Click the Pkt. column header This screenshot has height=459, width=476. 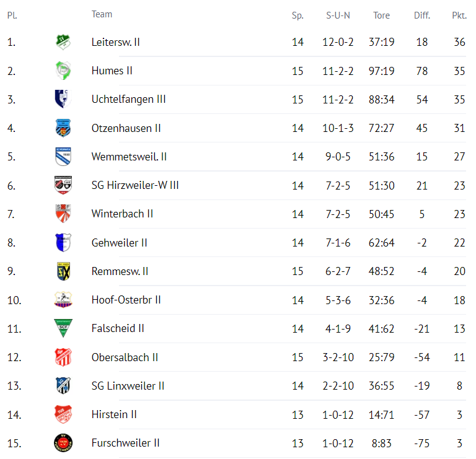(x=459, y=15)
